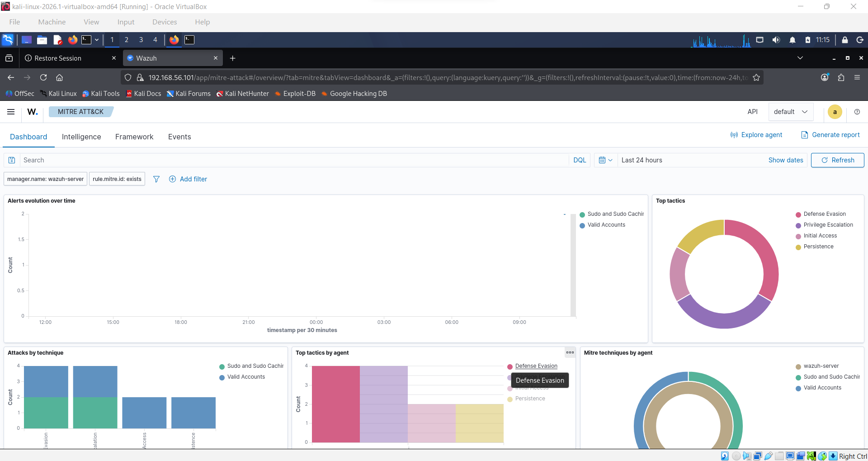Image resolution: width=868 pixels, height=461 pixels.
Task: Click the Explore agent link
Action: [x=756, y=135]
